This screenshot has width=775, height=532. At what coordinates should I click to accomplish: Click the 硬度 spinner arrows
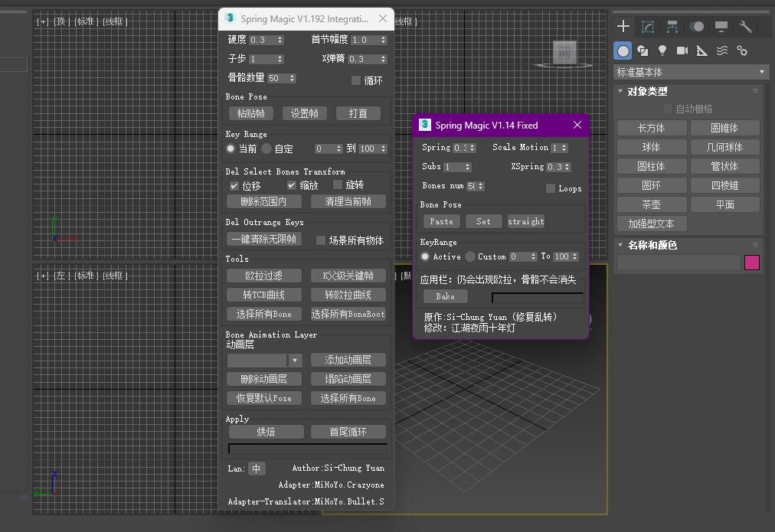[x=280, y=40]
